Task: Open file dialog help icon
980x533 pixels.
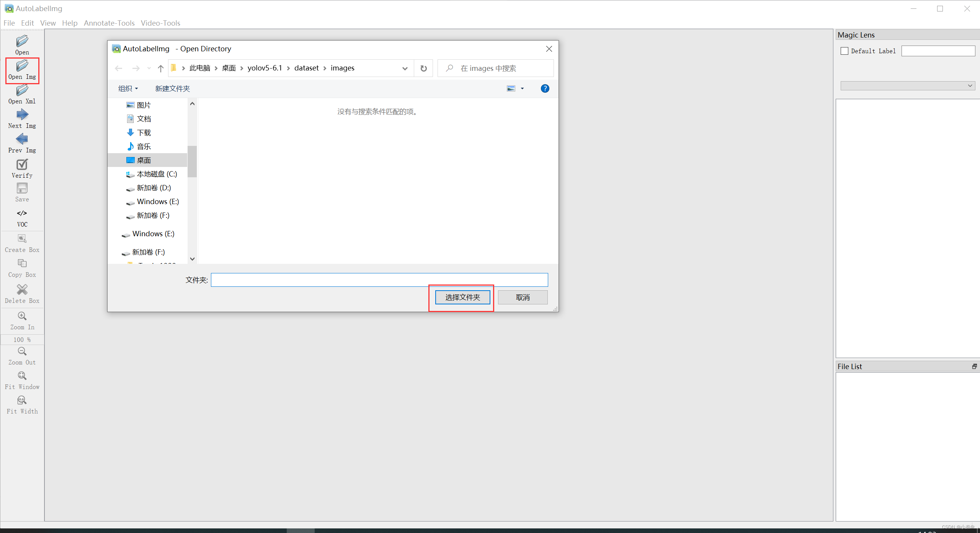Action: tap(545, 88)
